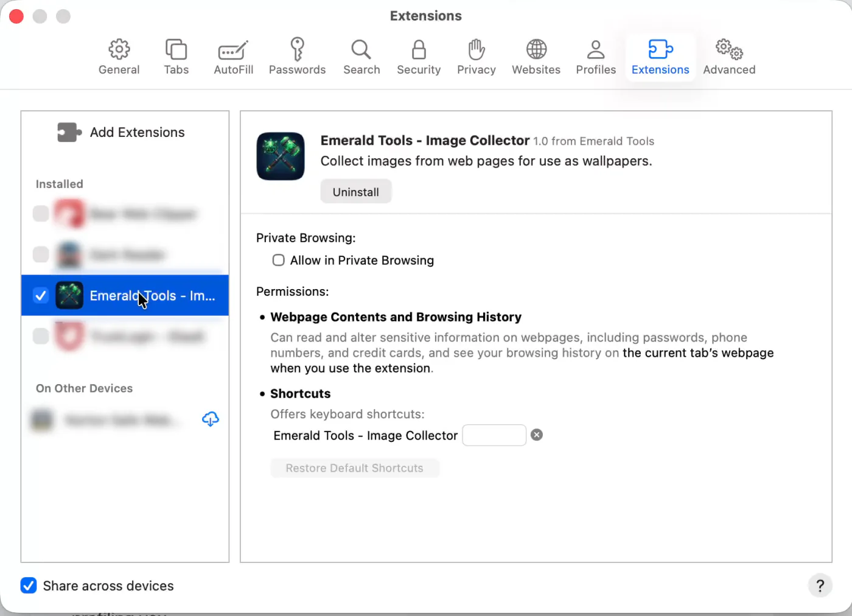
Task: Open the Security padlock icon
Action: pos(419,49)
